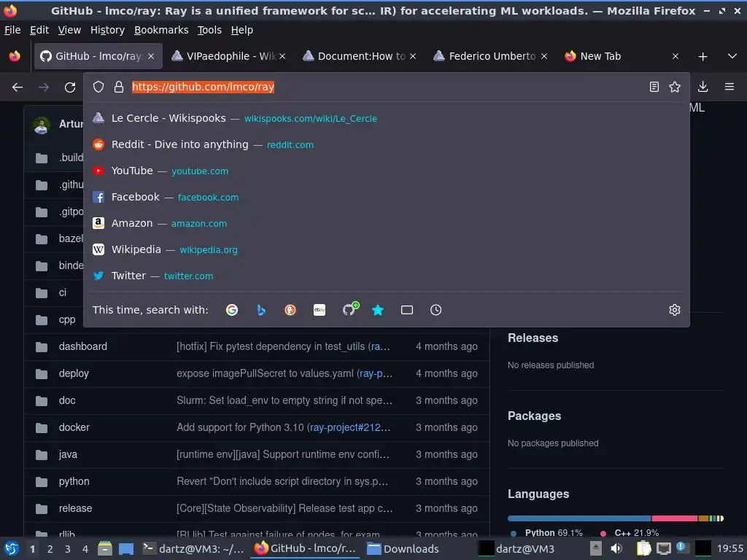Screen dimensions: 747x560
Task: Open the Bookmarks menu
Action: point(161,30)
